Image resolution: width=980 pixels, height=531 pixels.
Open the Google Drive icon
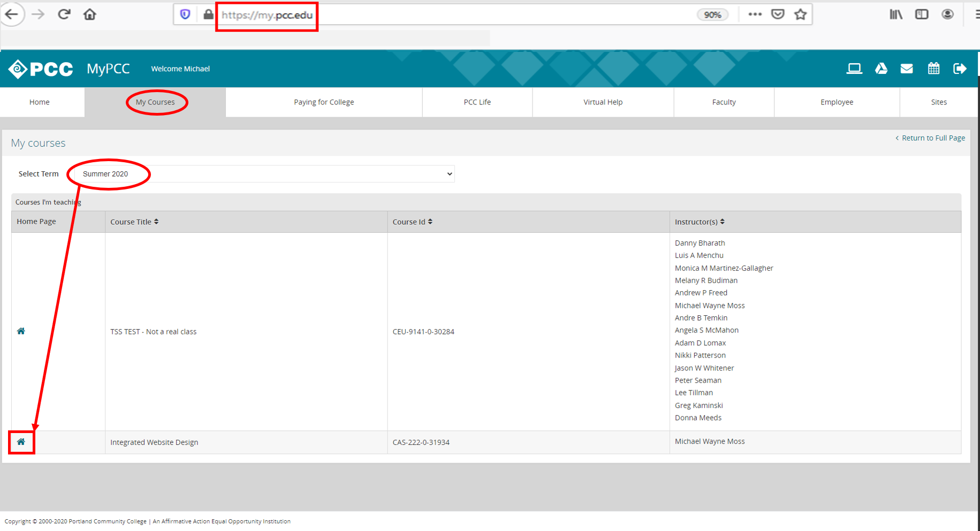tap(881, 69)
